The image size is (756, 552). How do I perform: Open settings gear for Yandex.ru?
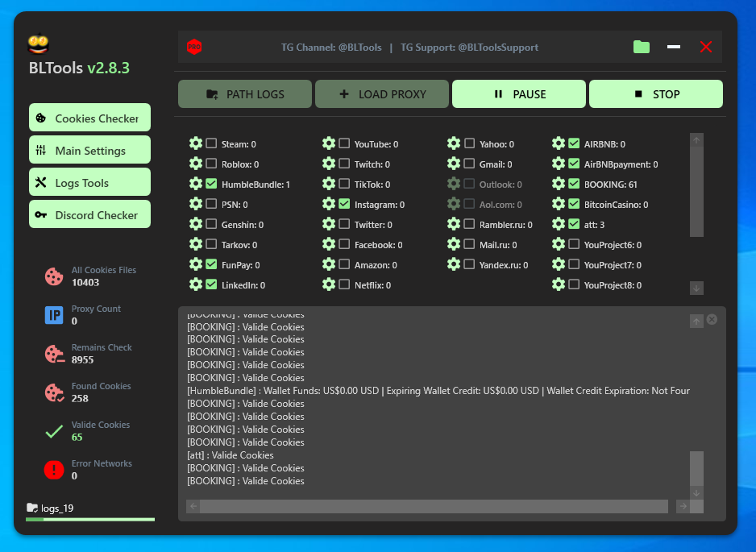[454, 264]
